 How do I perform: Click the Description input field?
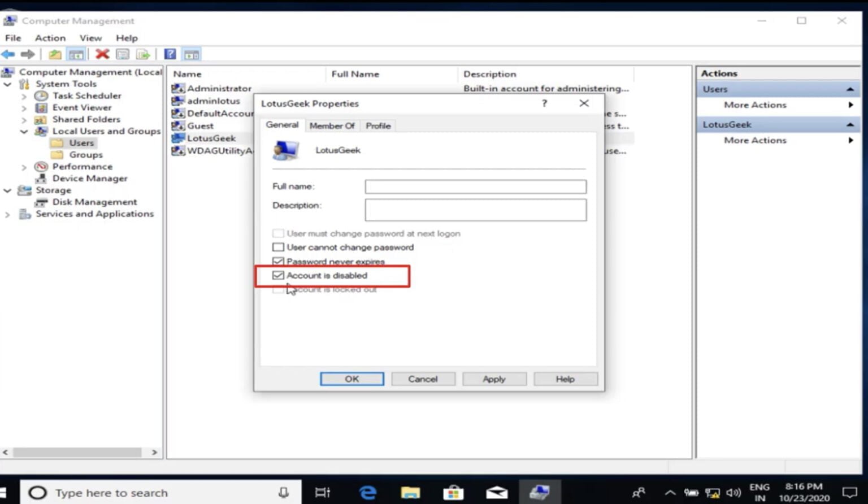pyautogui.click(x=475, y=209)
